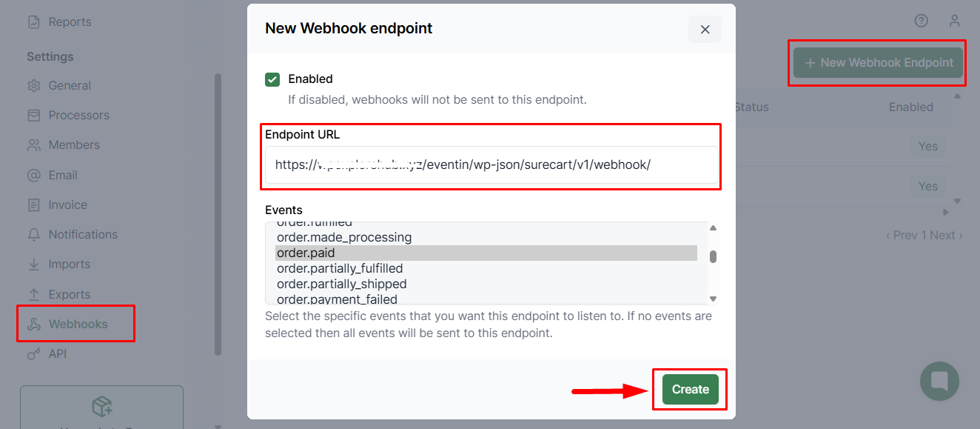Screen dimensions: 980x429
Task: Click the Processors icon in sidebar
Action: click(x=33, y=116)
